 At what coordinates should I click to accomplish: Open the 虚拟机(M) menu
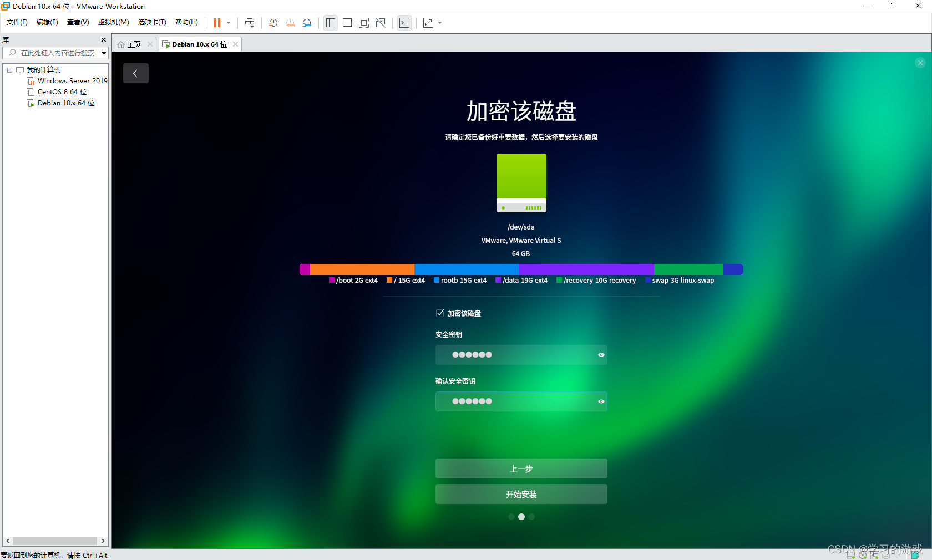(x=113, y=22)
